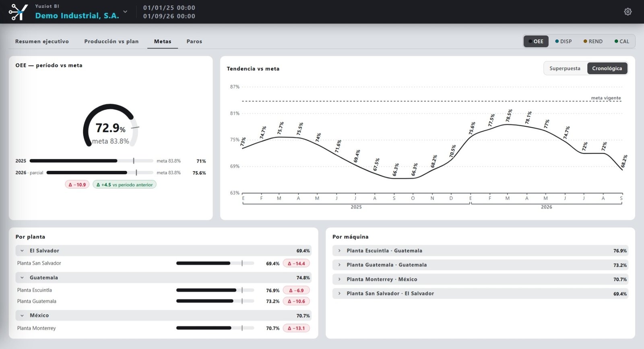
Task: Click the Yuziot BI logo icon
Action: (x=19, y=12)
